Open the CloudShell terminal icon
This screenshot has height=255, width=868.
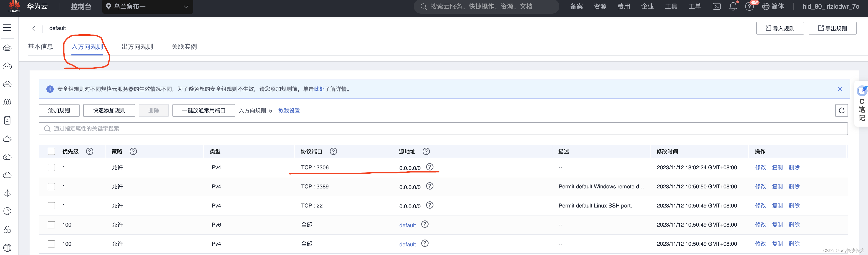717,6
